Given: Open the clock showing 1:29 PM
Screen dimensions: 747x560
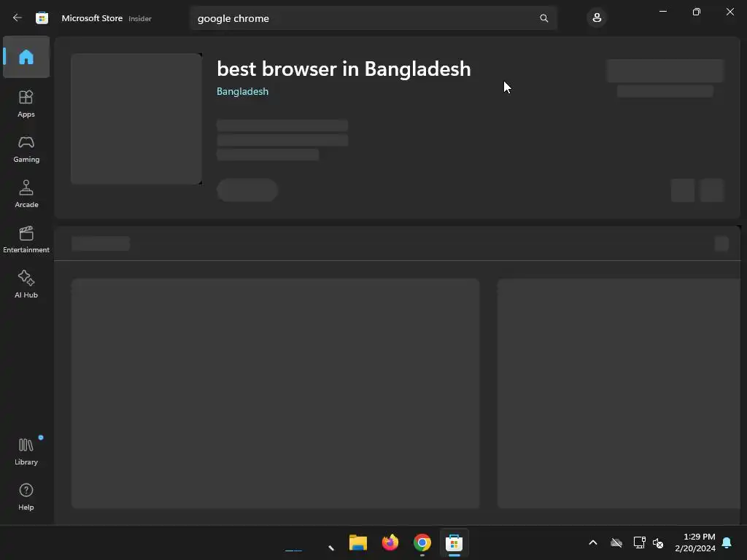Looking at the screenshot, I should pyautogui.click(x=695, y=542).
